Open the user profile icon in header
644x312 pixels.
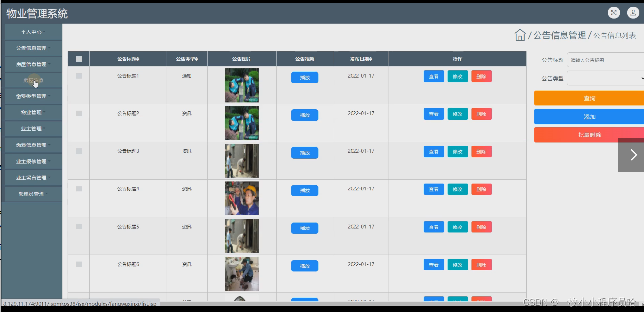(633, 13)
